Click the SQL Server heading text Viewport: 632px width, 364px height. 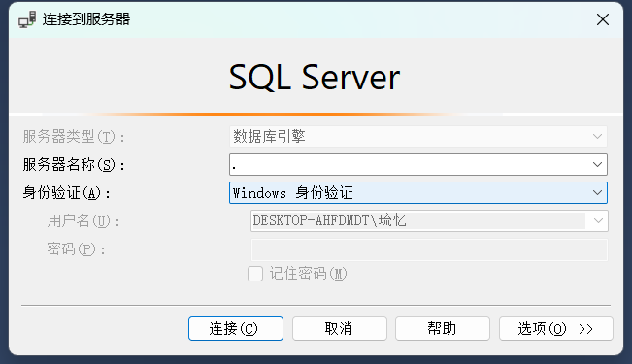(315, 77)
